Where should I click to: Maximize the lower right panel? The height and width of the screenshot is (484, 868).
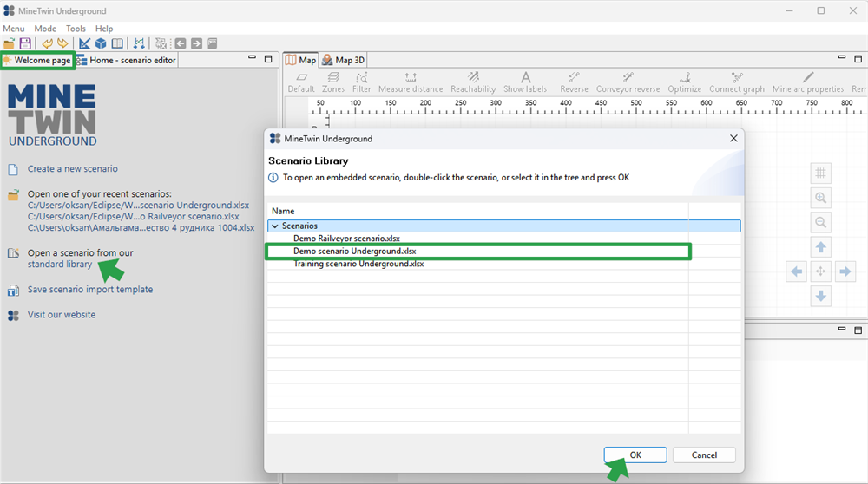[x=858, y=330]
